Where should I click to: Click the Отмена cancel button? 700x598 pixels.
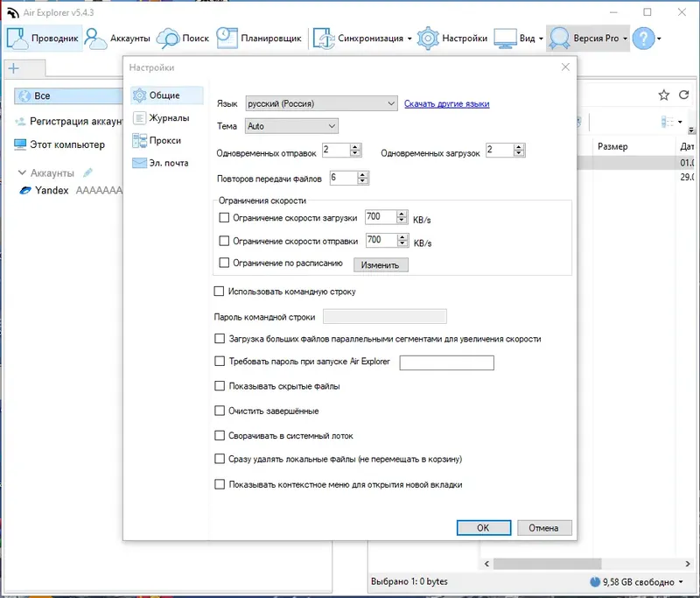pyautogui.click(x=544, y=527)
